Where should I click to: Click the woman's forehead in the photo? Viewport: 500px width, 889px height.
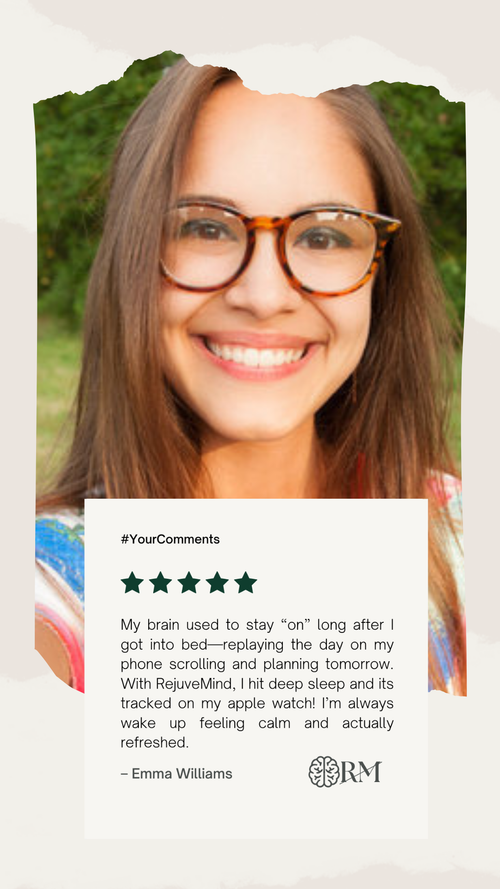pos(272,147)
